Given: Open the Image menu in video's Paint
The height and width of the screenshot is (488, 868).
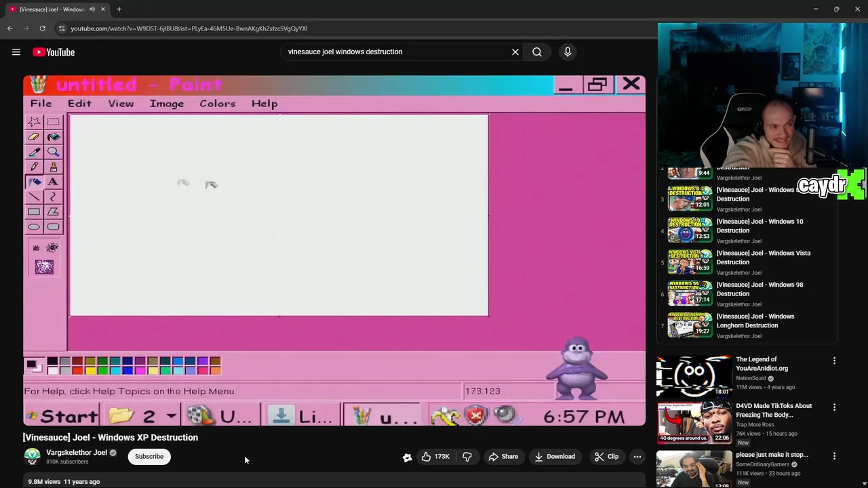Looking at the screenshot, I should click(167, 104).
